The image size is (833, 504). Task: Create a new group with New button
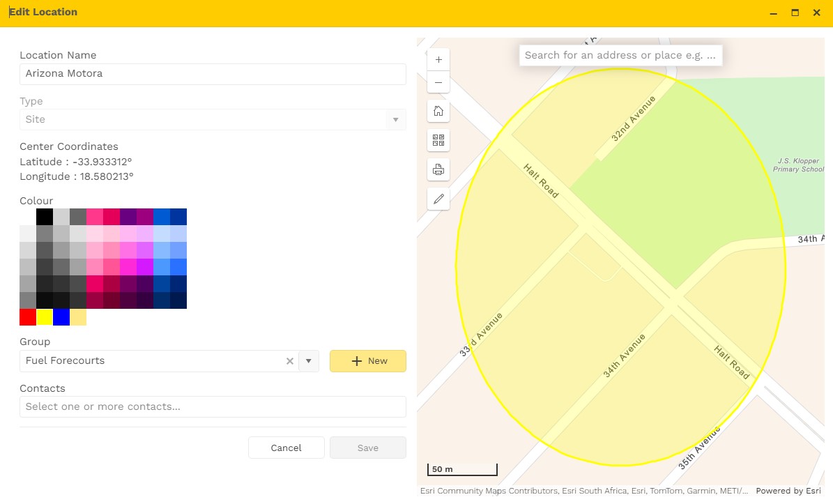(367, 361)
